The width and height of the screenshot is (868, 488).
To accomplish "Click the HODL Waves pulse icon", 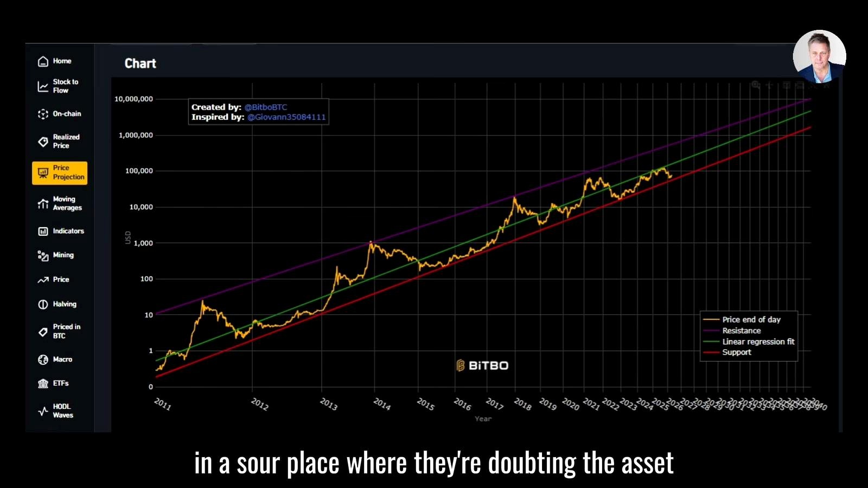I will coord(43,411).
